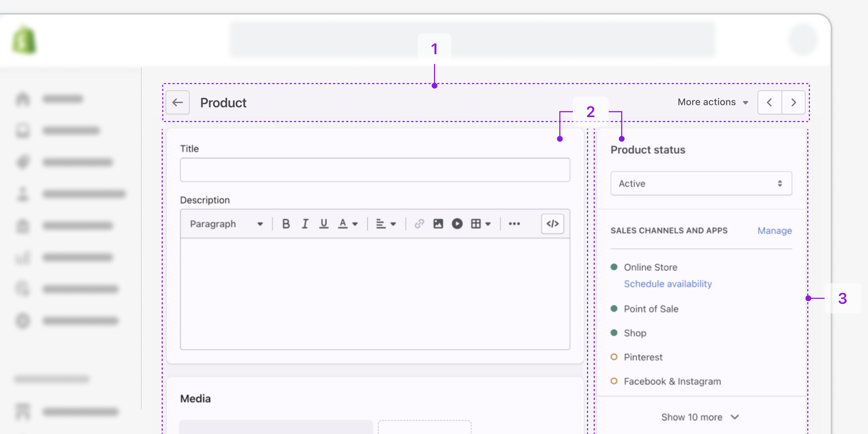Open the Paragraph style dropdown
This screenshot has width=868, height=434.
point(226,224)
